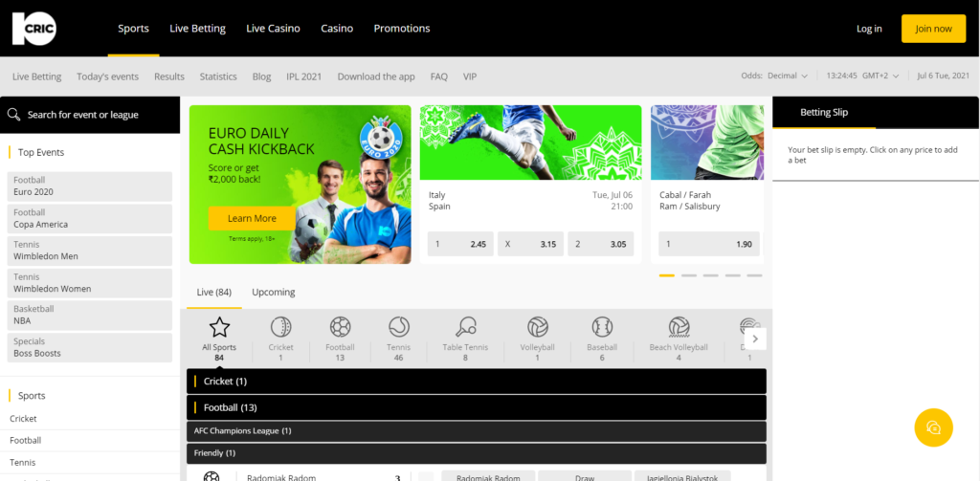Viewport: 980px width, 481px height.
Task: Click the search magnifier icon
Action: coord(13,115)
